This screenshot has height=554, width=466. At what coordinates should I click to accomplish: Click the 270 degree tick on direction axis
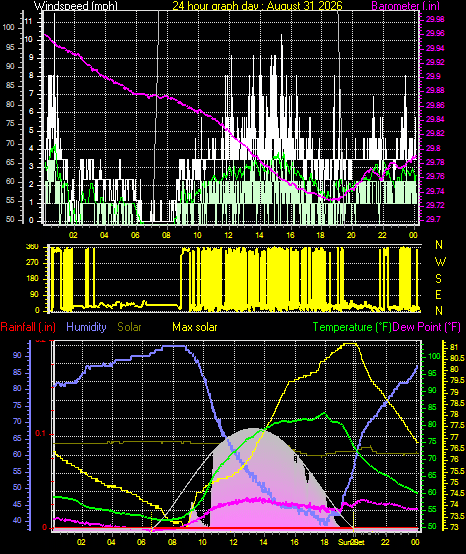point(42,263)
